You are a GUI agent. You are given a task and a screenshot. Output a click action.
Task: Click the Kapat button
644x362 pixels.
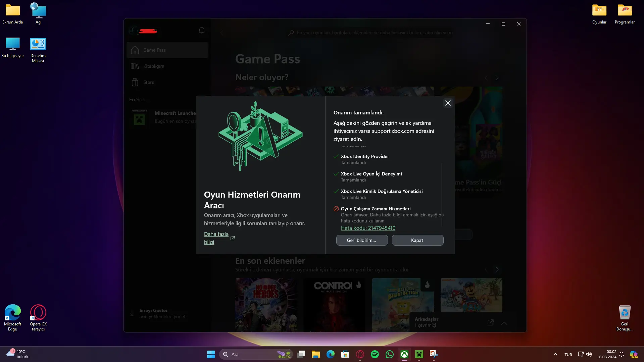coord(417,240)
